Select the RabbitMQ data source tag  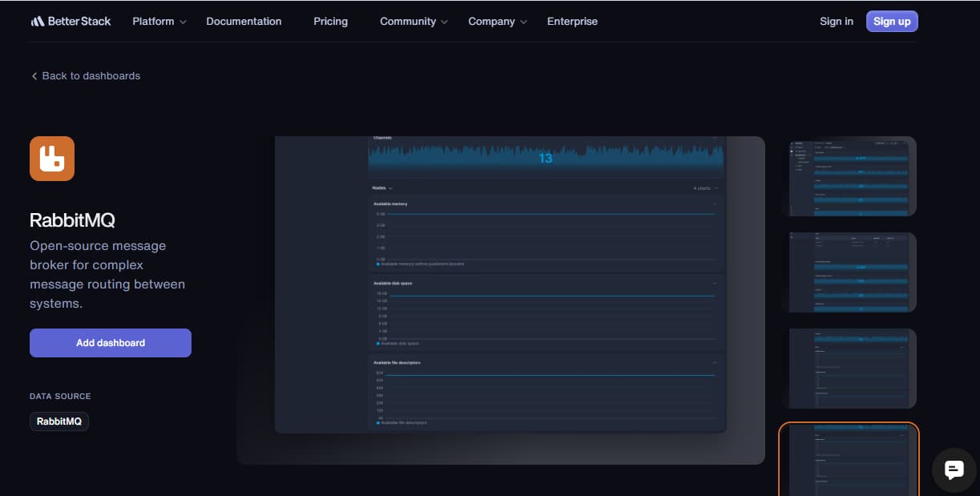(x=59, y=421)
